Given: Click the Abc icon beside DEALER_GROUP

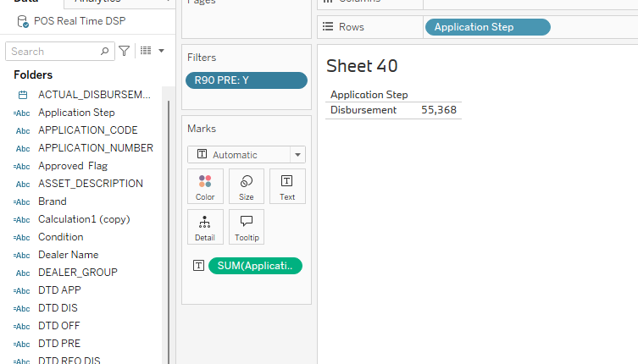Looking at the screenshot, I should [x=23, y=273].
